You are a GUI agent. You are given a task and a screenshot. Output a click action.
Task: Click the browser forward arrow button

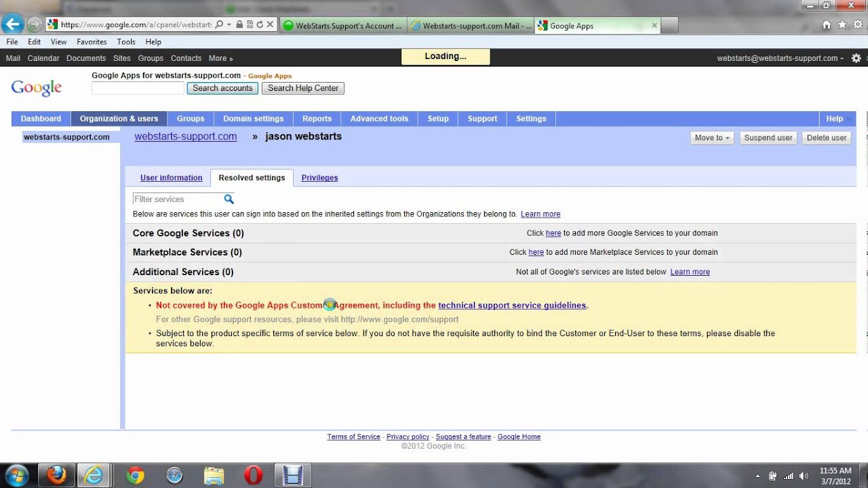(x=34, y=25)
